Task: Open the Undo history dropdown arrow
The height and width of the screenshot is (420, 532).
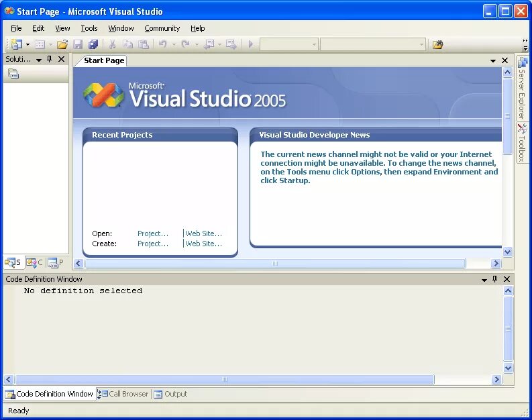Action: 174,44
